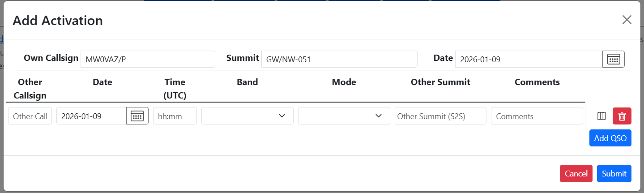
Task: Click the red Cancel button
Action: pyautogui.click(x=576, y=174)
